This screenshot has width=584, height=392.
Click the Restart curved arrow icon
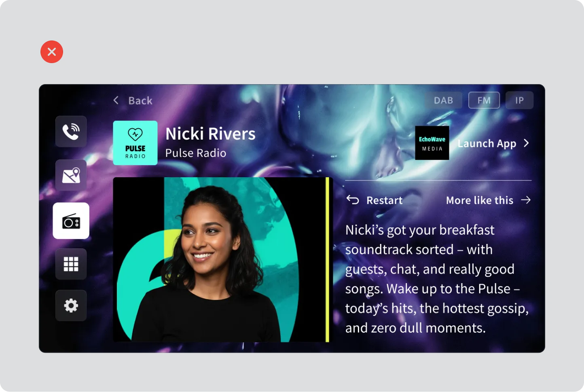coord(353,200)
